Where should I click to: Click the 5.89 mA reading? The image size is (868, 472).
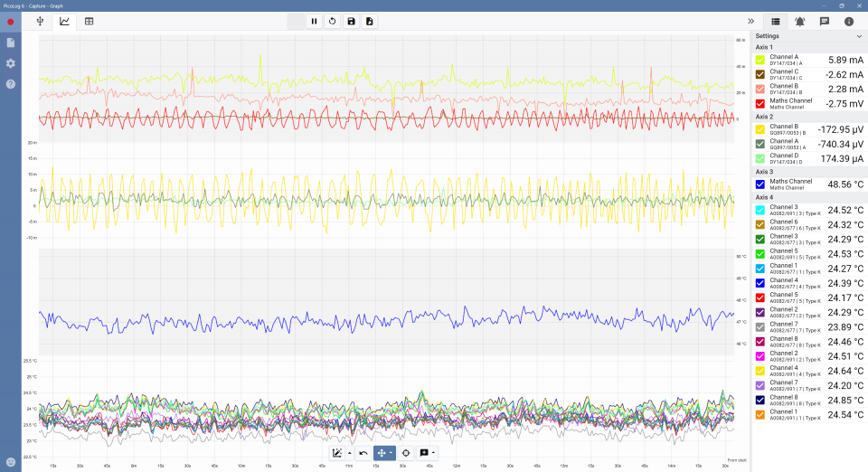(x=845, y=60)
